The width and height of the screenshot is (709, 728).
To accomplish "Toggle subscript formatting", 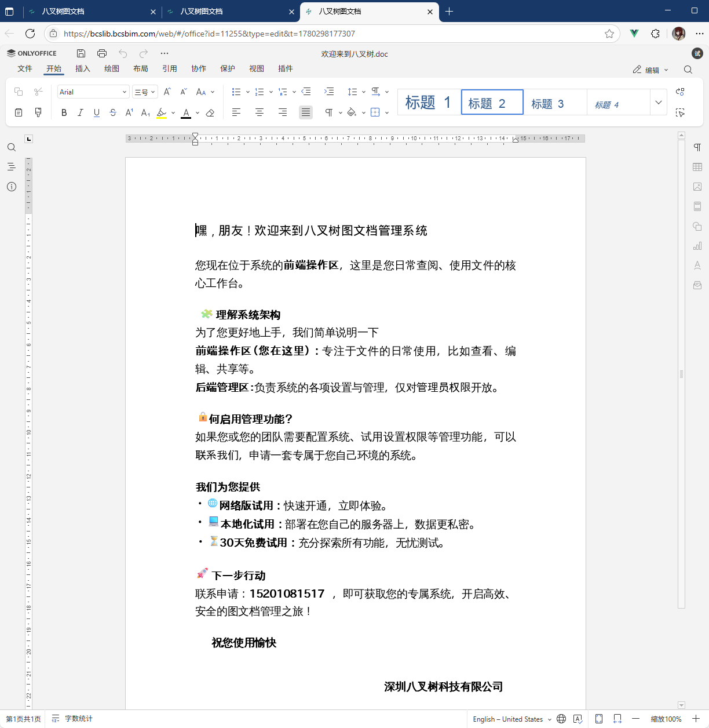I will tap(145, 112).
